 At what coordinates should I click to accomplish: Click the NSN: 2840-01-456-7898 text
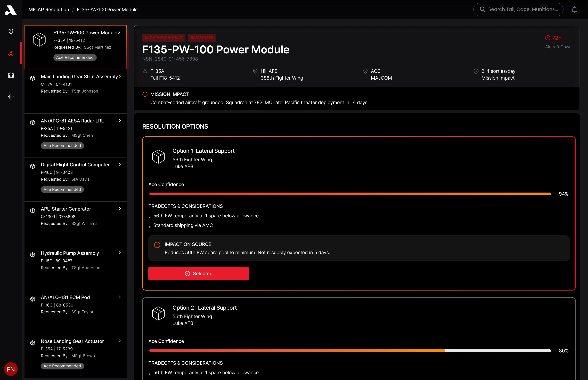[170, 59]
